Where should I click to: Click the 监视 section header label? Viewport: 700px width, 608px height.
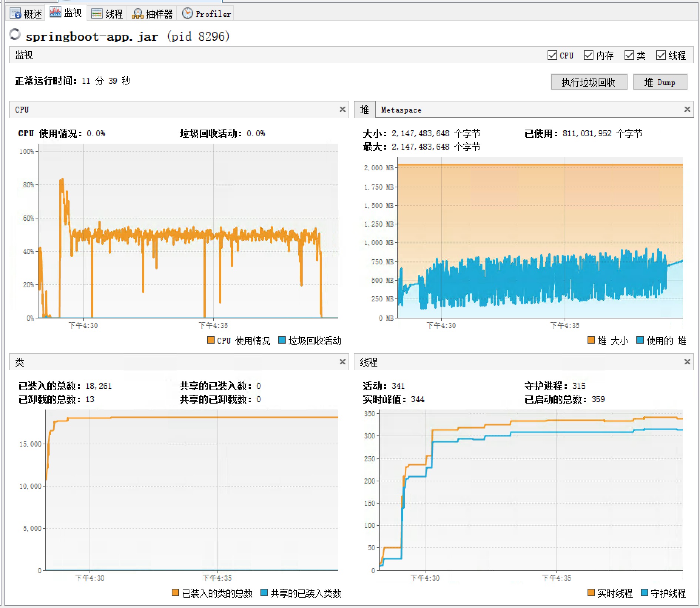pos(24,55)
